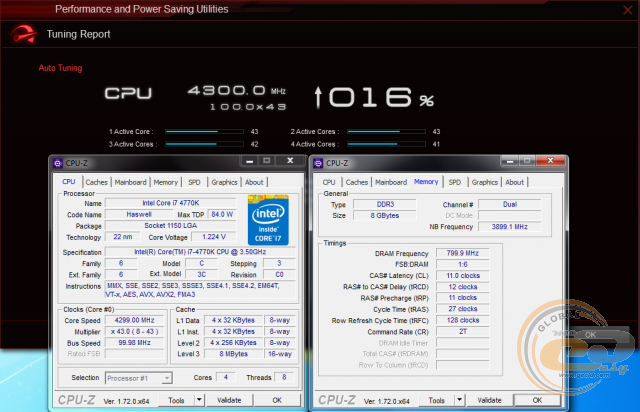The image size is (640, 412).
Task: Click the Auto Tuning label
Action: [x=60, y=68]
